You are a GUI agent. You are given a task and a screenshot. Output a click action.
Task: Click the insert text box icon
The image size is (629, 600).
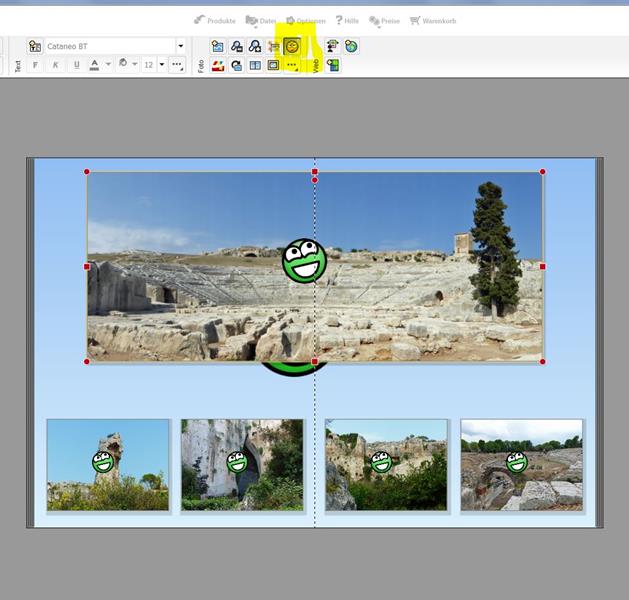pos(35,47)
